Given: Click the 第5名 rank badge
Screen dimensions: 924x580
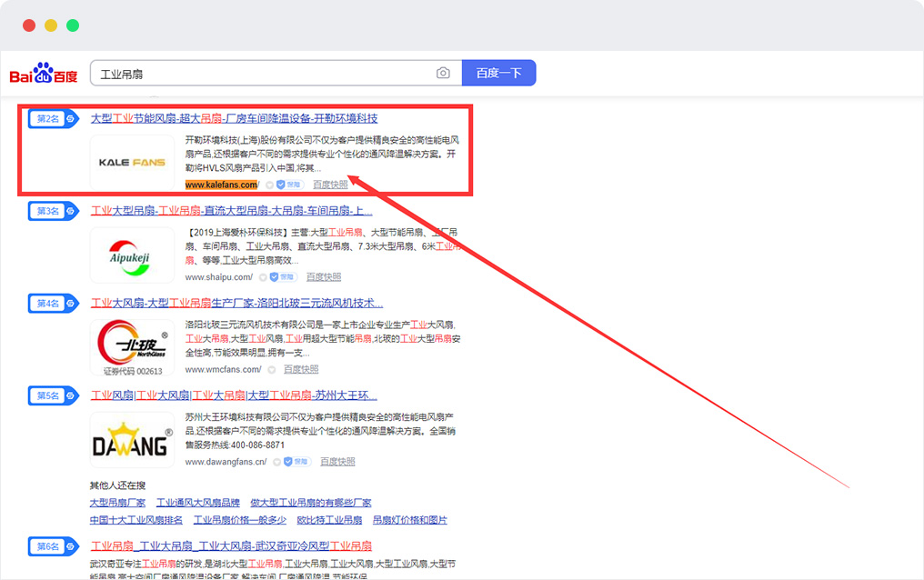Looking at the screenshot, I should 54,395.
